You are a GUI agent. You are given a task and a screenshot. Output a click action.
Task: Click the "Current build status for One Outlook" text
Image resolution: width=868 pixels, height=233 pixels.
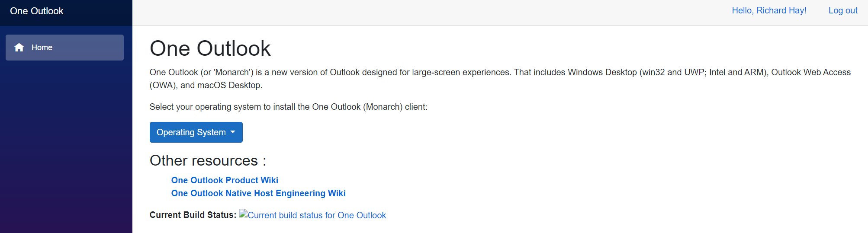(317, 215)
